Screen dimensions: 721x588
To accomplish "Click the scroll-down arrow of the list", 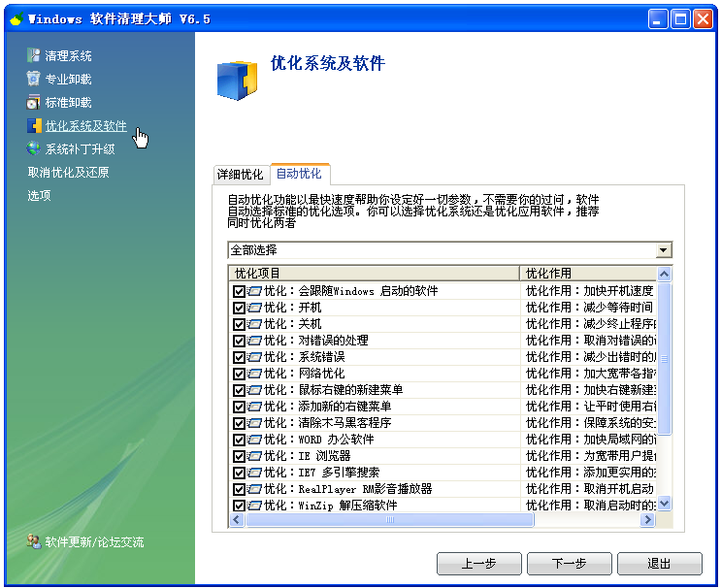I will click(664, 503).
